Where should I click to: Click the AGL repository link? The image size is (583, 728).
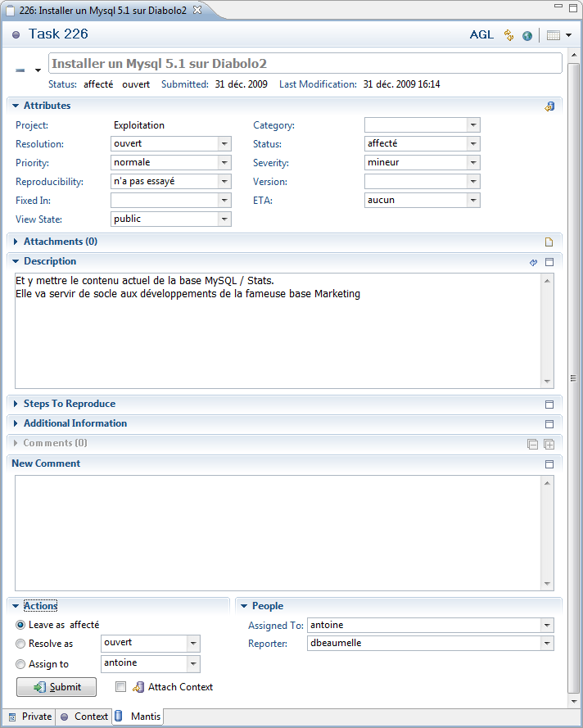pos(481,35)
